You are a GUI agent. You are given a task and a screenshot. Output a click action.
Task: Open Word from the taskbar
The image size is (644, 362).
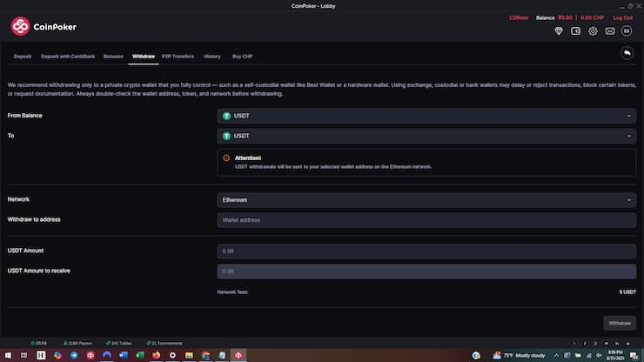pyautogui.click(x=124, y=355)
